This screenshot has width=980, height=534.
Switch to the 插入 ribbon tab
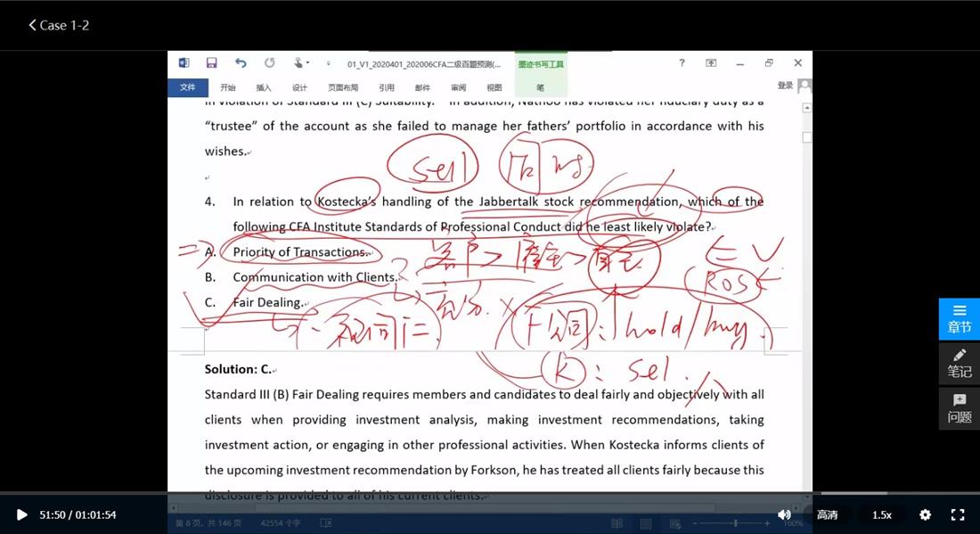(x=263, y=87)
